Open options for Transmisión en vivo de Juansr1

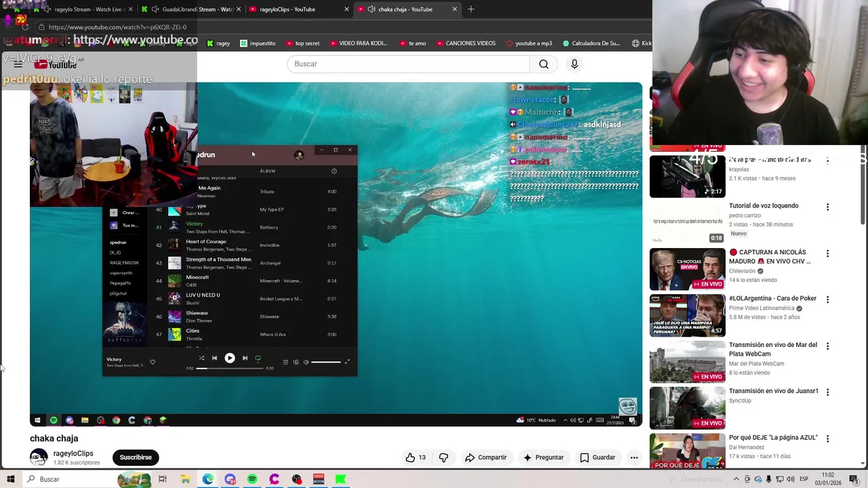(x=827, y=392)
